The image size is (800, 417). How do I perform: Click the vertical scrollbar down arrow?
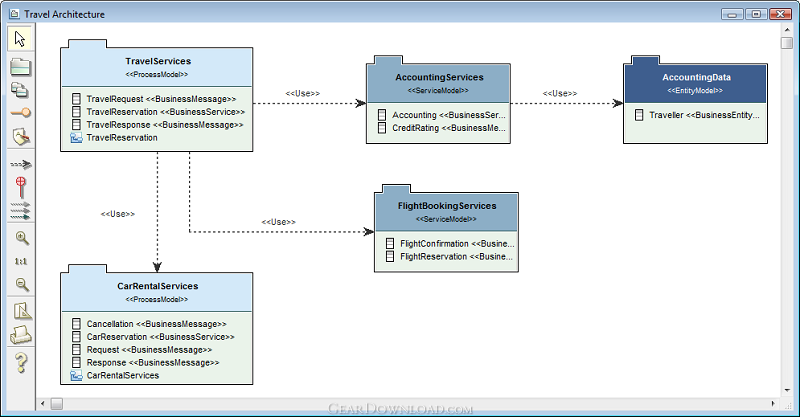[787, 390]
